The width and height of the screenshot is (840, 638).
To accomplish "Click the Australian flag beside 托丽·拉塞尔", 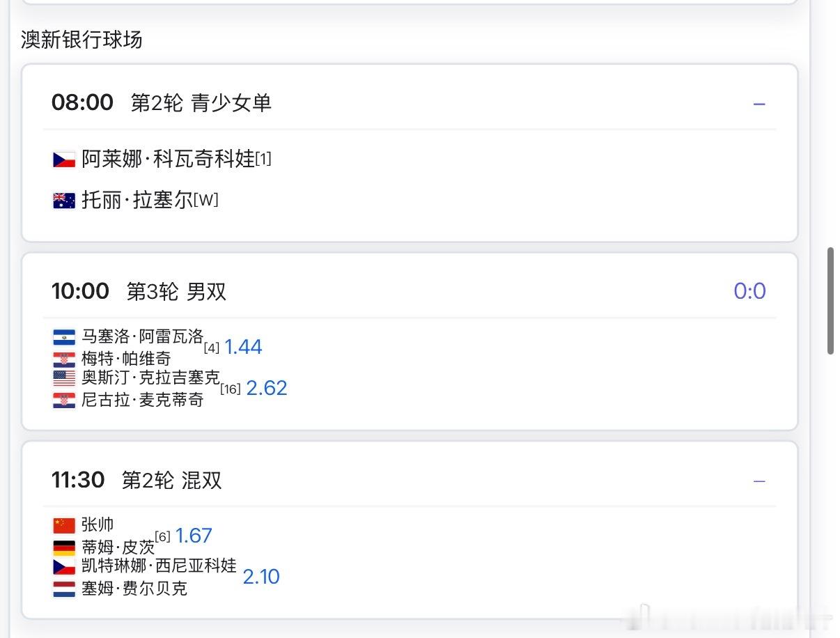I will coord(64,201).
